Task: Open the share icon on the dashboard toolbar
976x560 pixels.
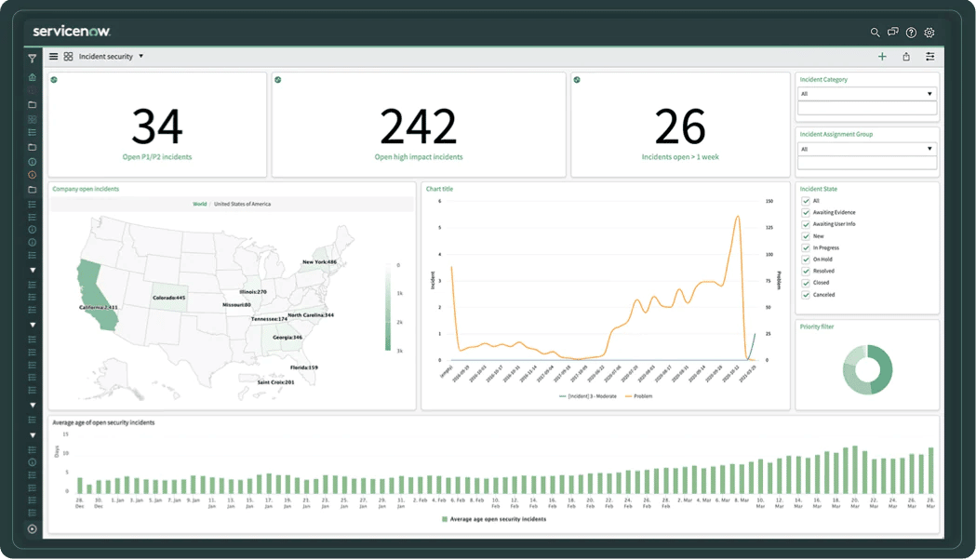Action: (905, 56)
